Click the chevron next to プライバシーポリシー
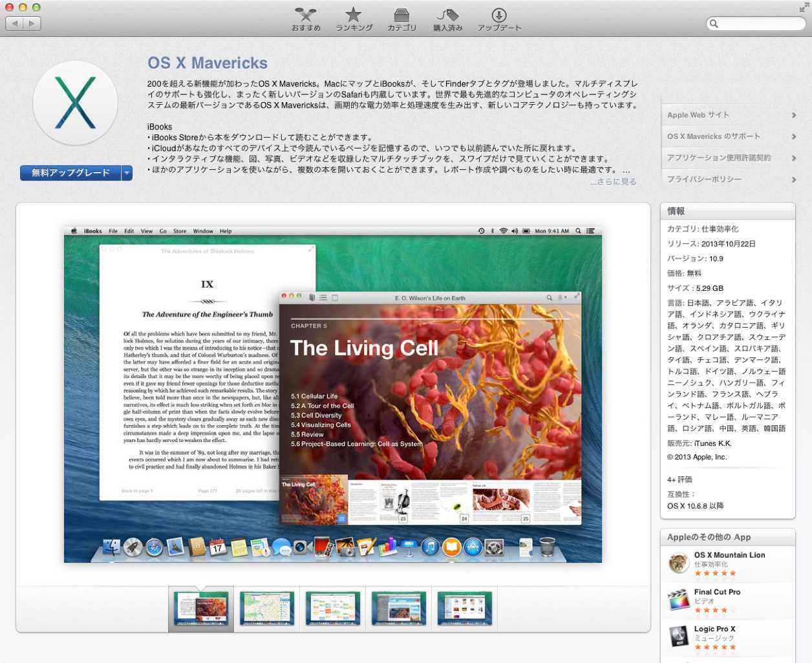The height and width of the screenshot is (663, 812). tap(794, 179)
